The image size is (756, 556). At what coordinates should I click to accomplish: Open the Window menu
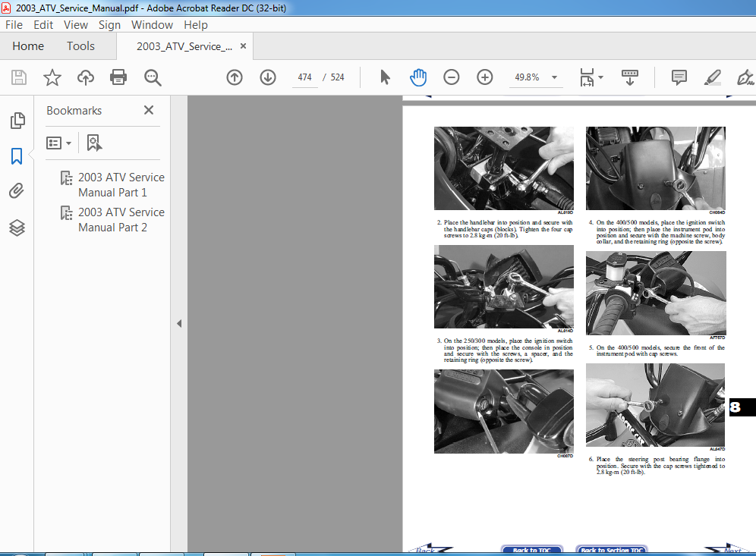coord(152,24)
